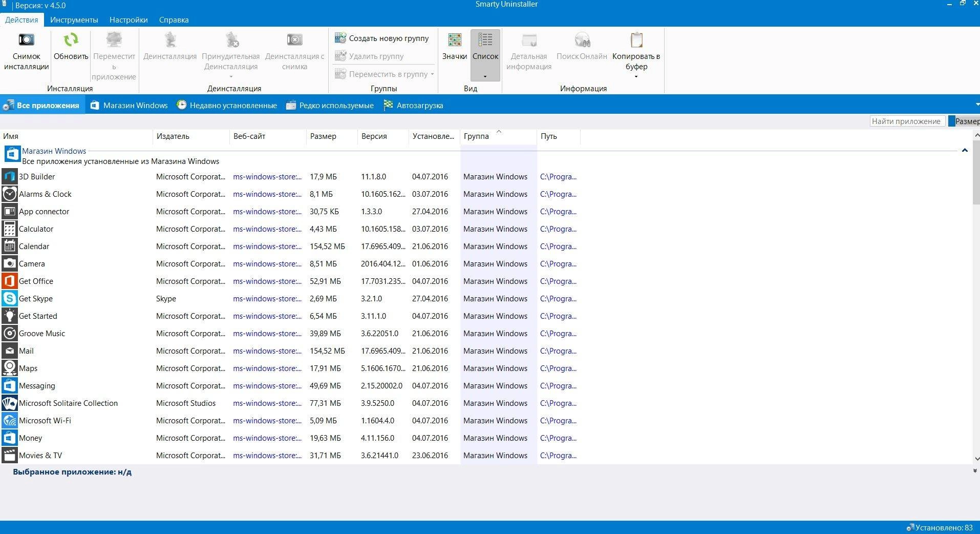Switch view to Значки icons mode
Viewport: 980px width, 534px height.
[x=455, y=46]
